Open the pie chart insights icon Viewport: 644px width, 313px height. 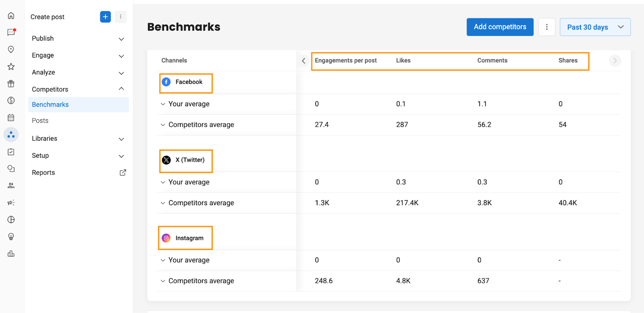coord(11,220)
